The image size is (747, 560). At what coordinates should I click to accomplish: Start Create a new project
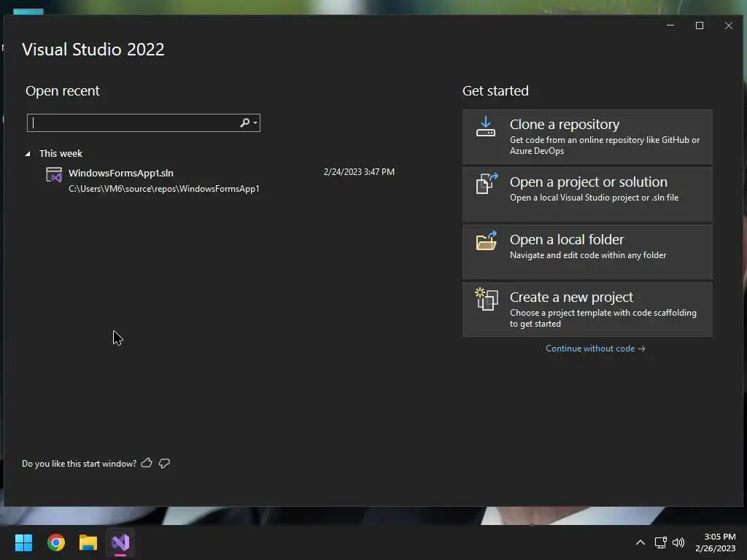587,309
